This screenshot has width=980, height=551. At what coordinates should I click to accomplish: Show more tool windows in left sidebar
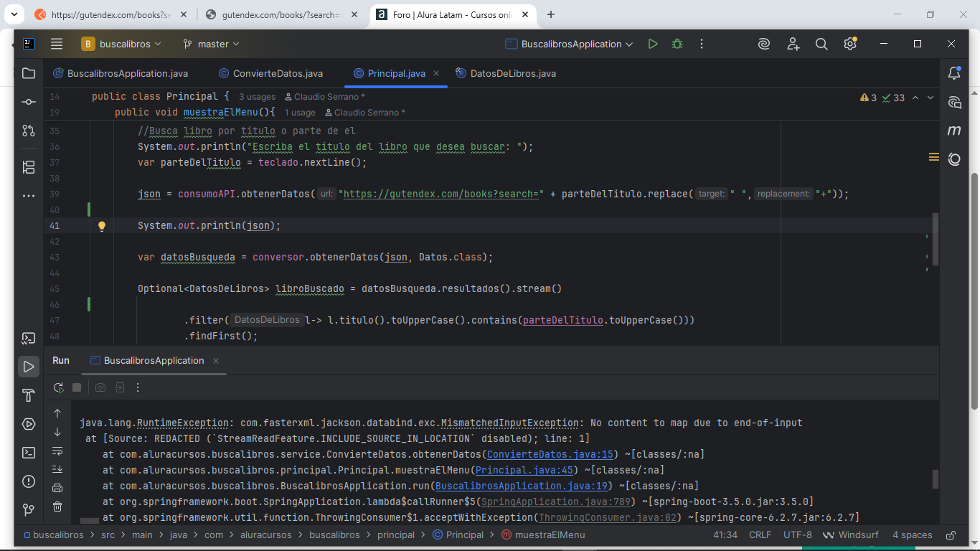pos(29,195)
